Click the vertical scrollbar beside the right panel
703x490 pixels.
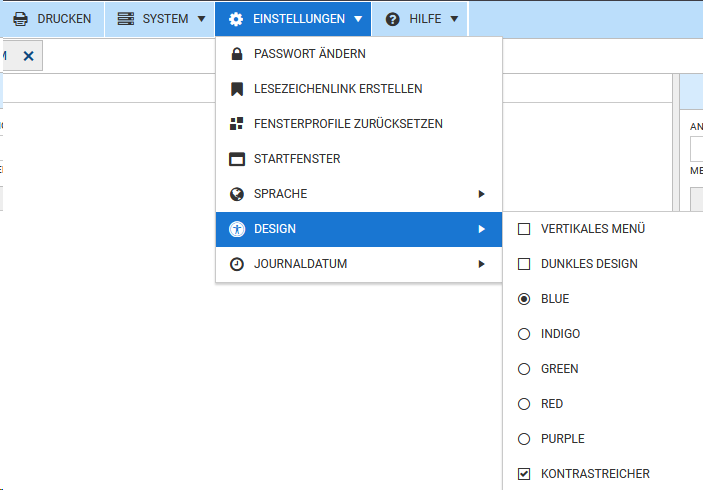coord(676,143)
